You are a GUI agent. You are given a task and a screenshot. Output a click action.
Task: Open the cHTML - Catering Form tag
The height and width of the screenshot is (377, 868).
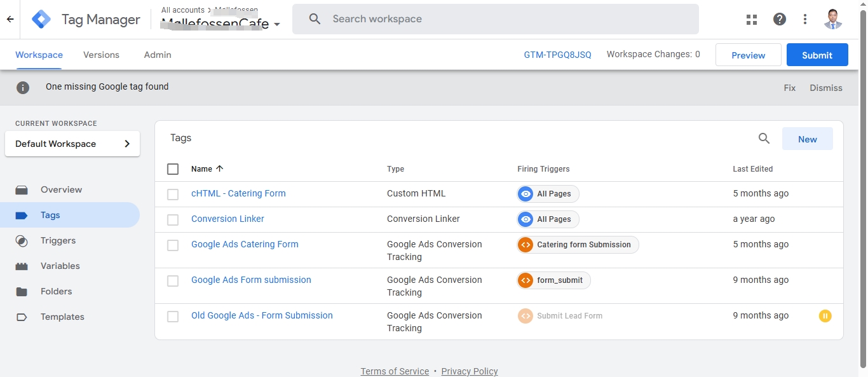click(238, 193)
